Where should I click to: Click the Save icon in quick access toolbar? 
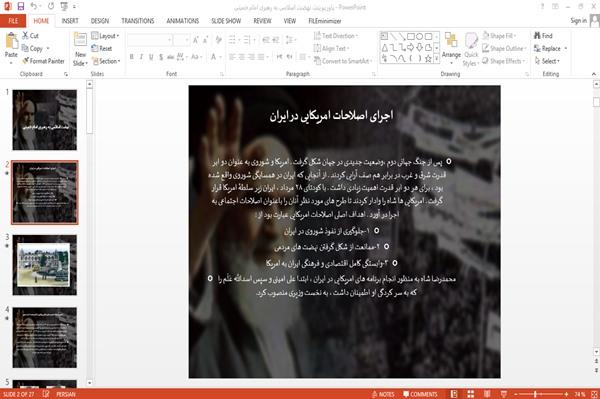(x=21, y=7)
